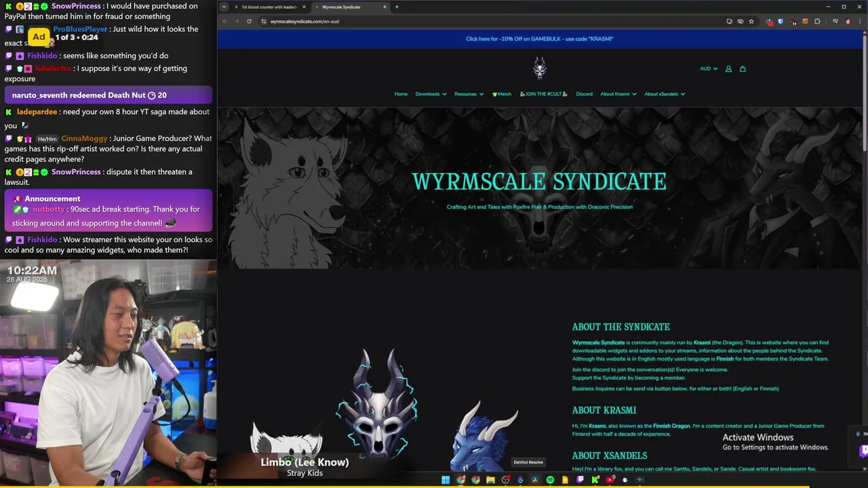
Task: Open a new browser tab
Action: (397, 7)
